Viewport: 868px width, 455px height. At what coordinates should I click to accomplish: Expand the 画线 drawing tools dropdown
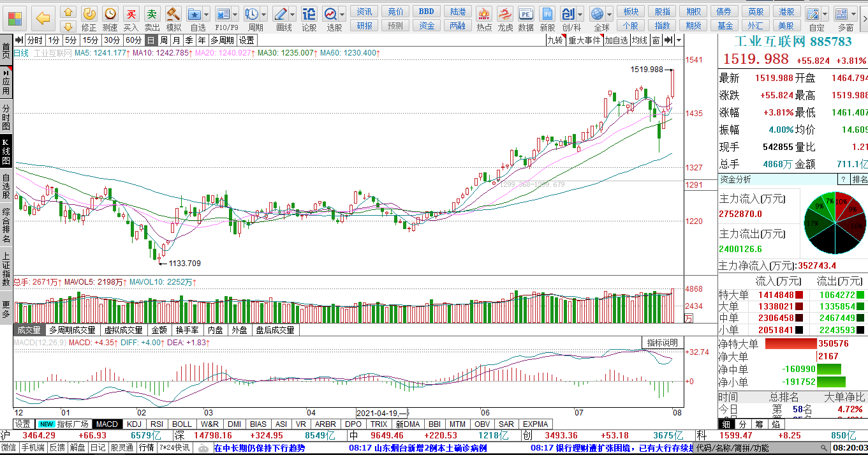292,13
